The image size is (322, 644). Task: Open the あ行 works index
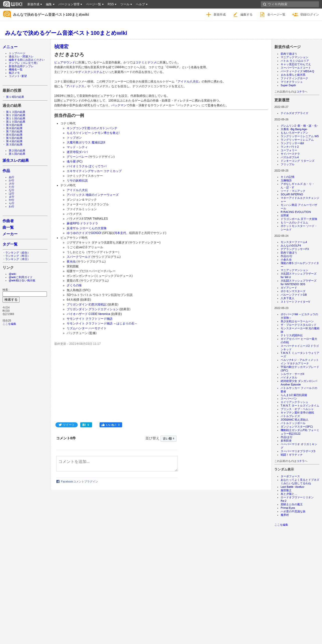(12, 177)
